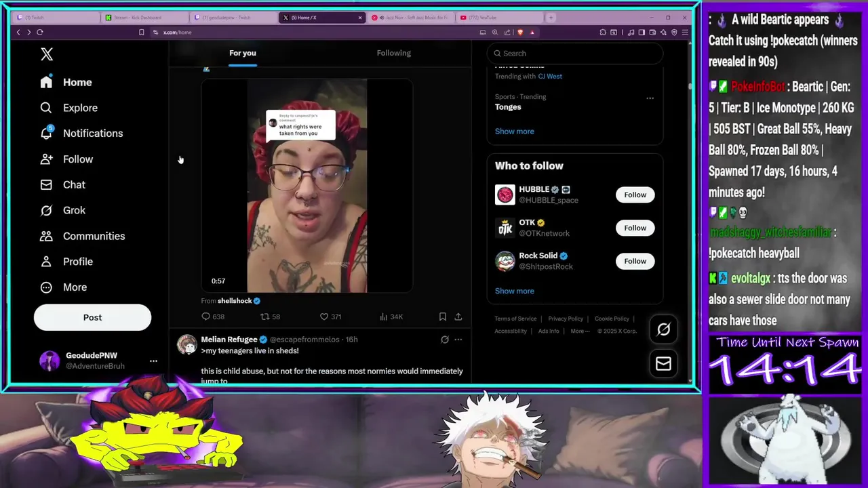Bookmark this page in the browser toolbar
Screen dimensions: 868x488
(141, 32)
